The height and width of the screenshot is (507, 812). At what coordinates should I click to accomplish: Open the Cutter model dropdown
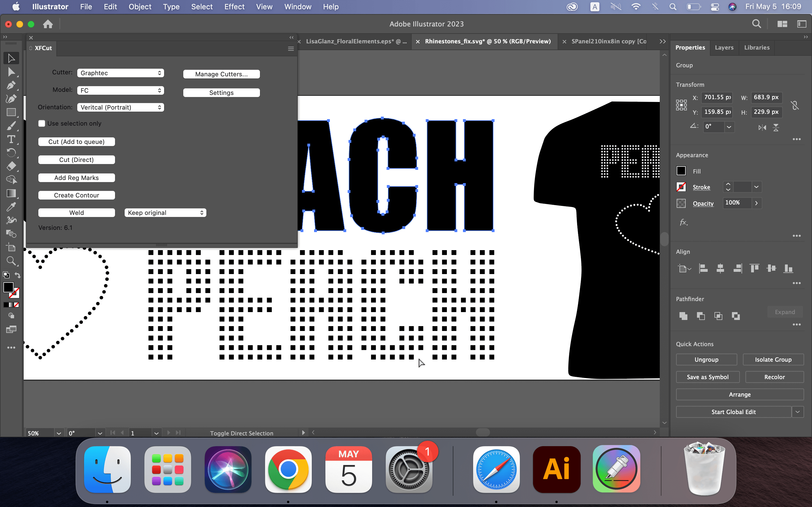(119, 89)
